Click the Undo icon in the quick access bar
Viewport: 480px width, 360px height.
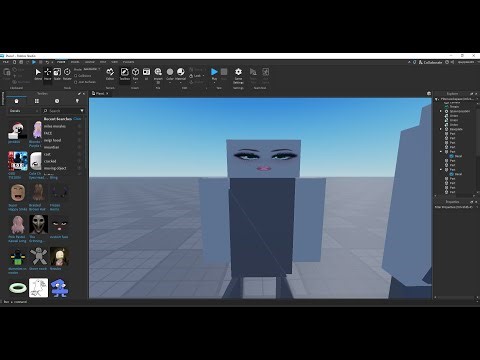pos(47,62)
